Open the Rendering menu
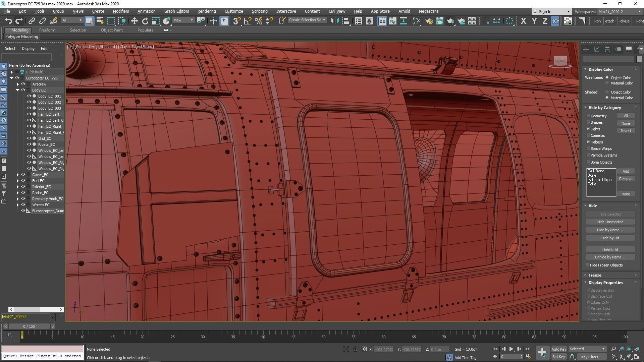Image resolution: width=644 pixels, height=362 pixels. point(206,11)
